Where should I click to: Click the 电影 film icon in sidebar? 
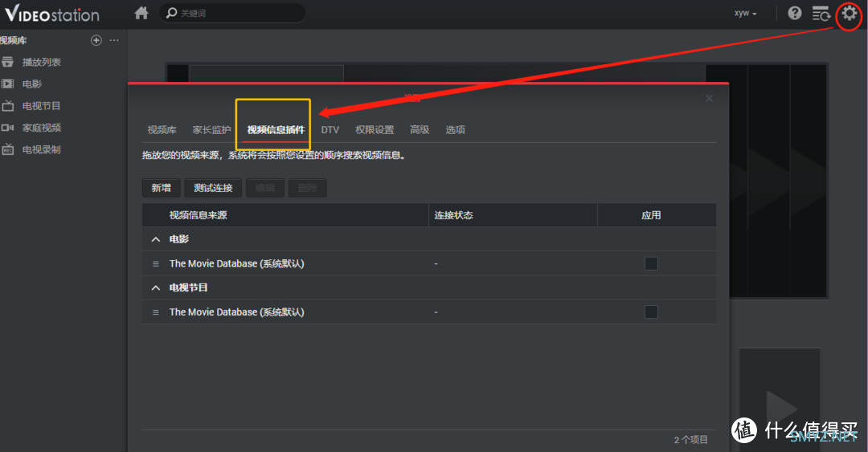pyautogui.click(x=7, y=84)
